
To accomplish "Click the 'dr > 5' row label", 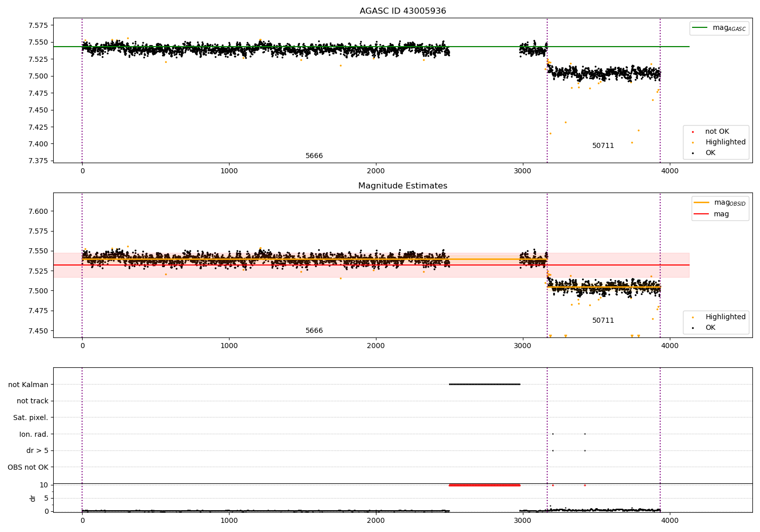I will [x=37, y=450].
